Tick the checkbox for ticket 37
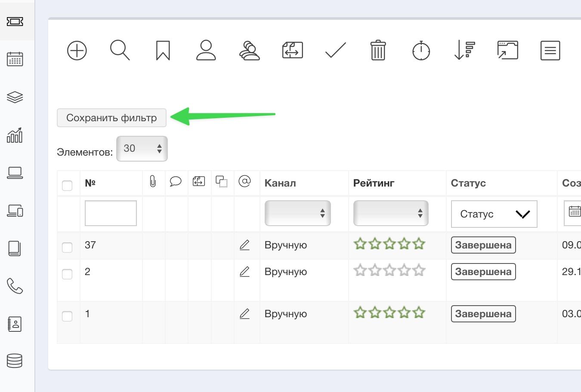The image size is (581, 392). point(67,248)
